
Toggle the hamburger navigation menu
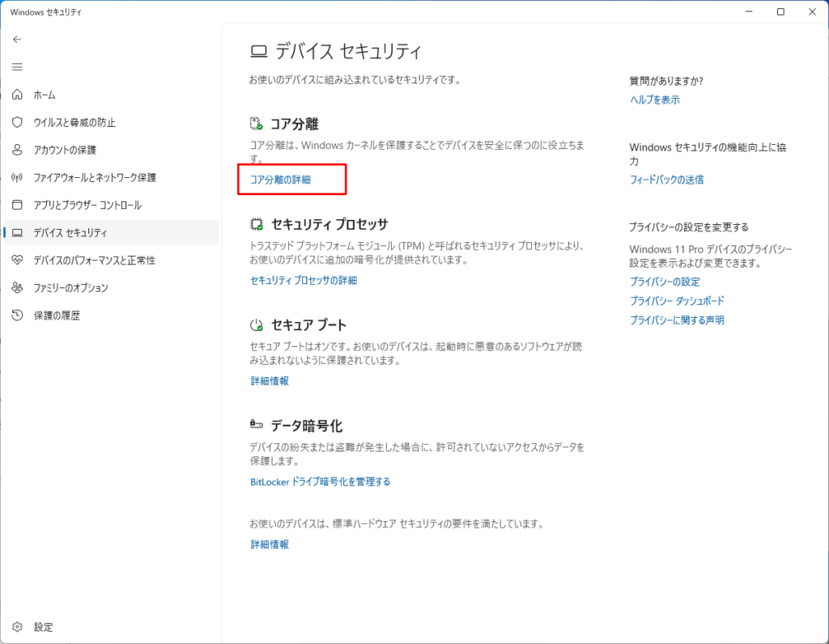pos(17,66)
